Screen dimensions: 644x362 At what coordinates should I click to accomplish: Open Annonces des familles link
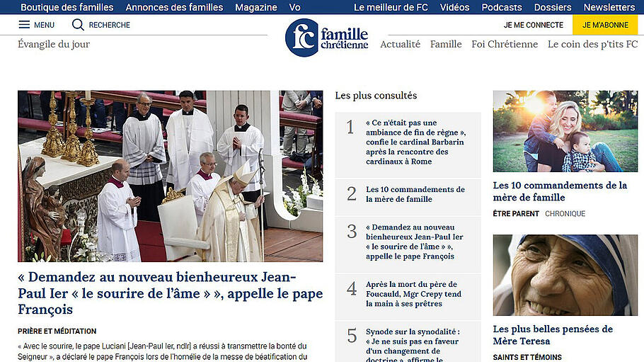pyautogui.click(x=174, y=7)
